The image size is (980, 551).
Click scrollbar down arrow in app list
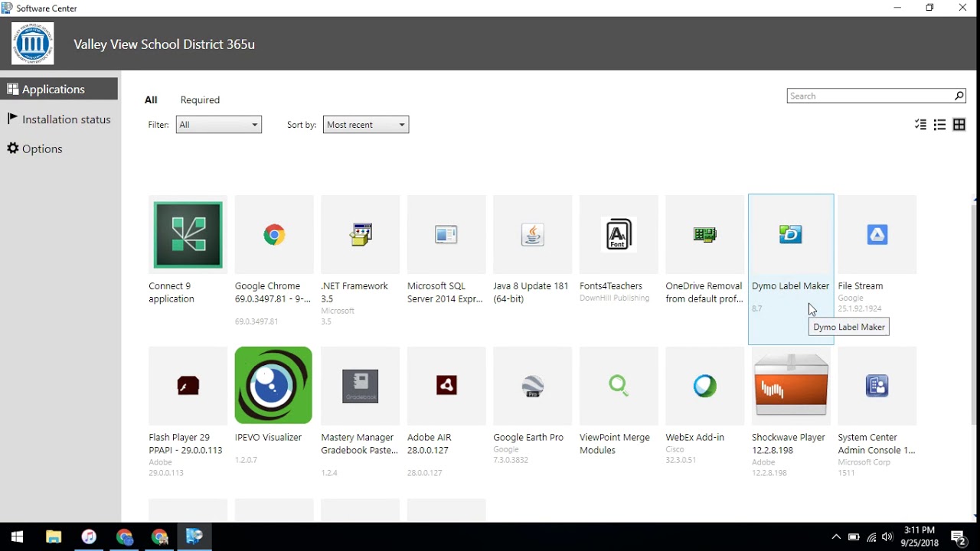pyautogui.click(x=975, y=517)
